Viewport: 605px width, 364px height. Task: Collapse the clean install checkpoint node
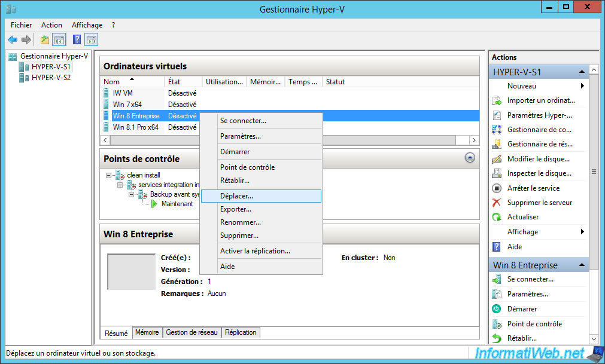pos(108,175)
